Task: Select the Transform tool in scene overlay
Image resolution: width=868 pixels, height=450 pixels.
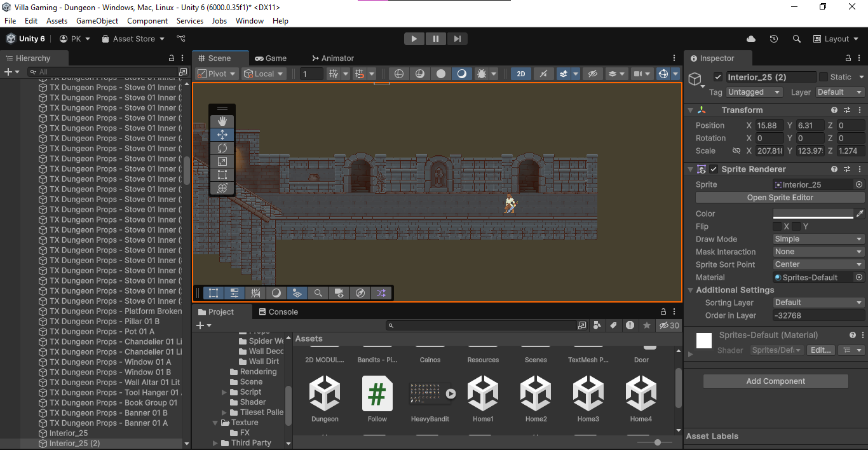Action: click(x=222, y=188)
